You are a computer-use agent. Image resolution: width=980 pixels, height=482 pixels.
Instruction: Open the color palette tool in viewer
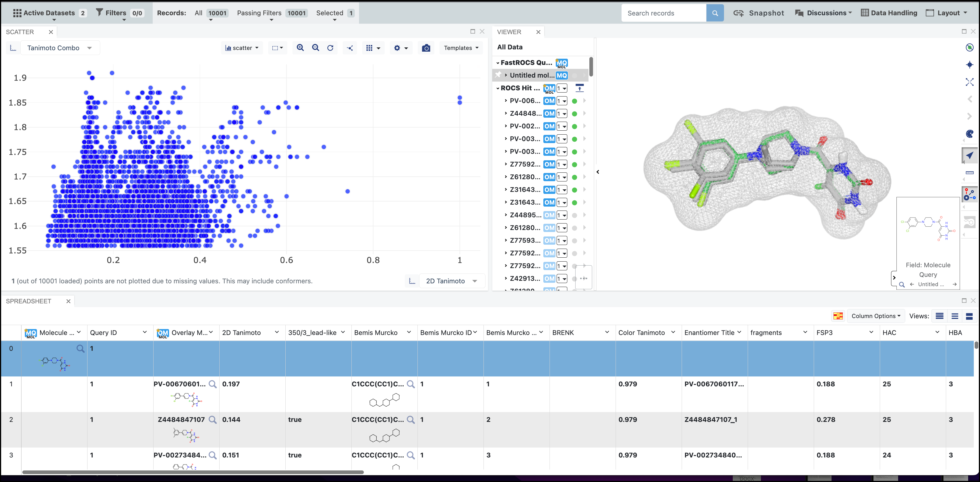(969, 133)
